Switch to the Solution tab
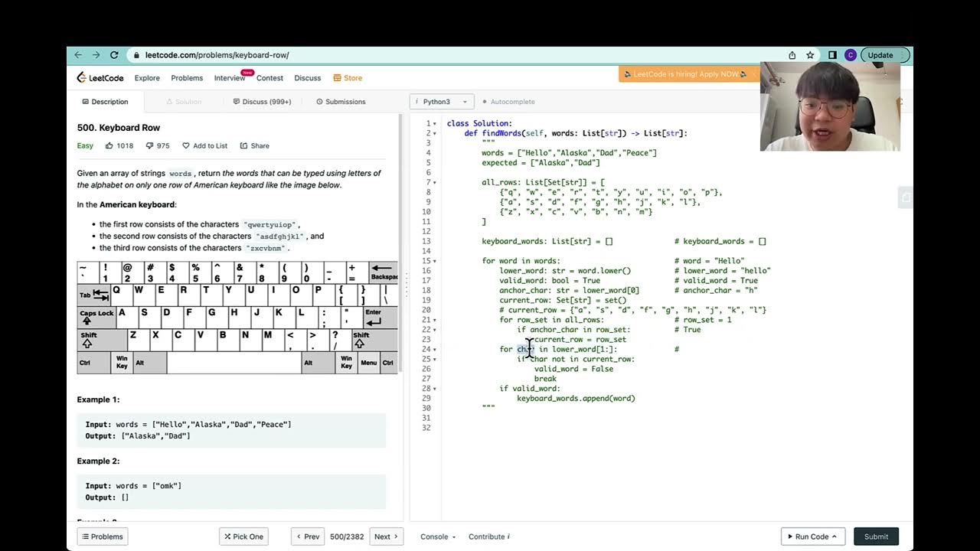The image size is (980, 551). (x=184, y=102)
